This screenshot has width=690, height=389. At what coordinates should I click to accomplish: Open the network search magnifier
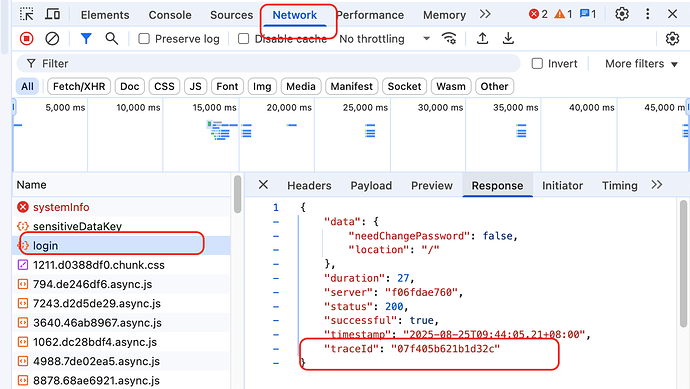pyautogui.click(x=112, y=39)
